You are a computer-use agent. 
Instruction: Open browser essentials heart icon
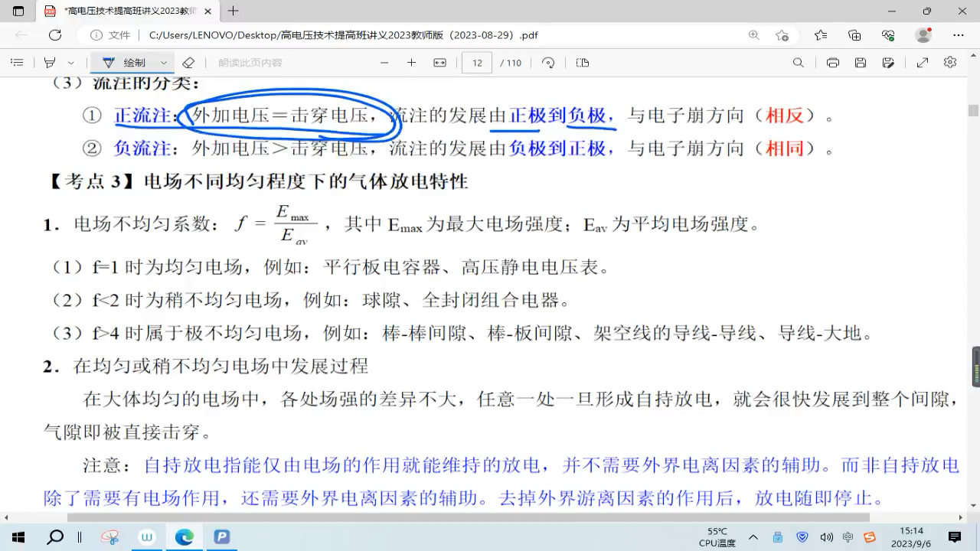coord(888,35)
